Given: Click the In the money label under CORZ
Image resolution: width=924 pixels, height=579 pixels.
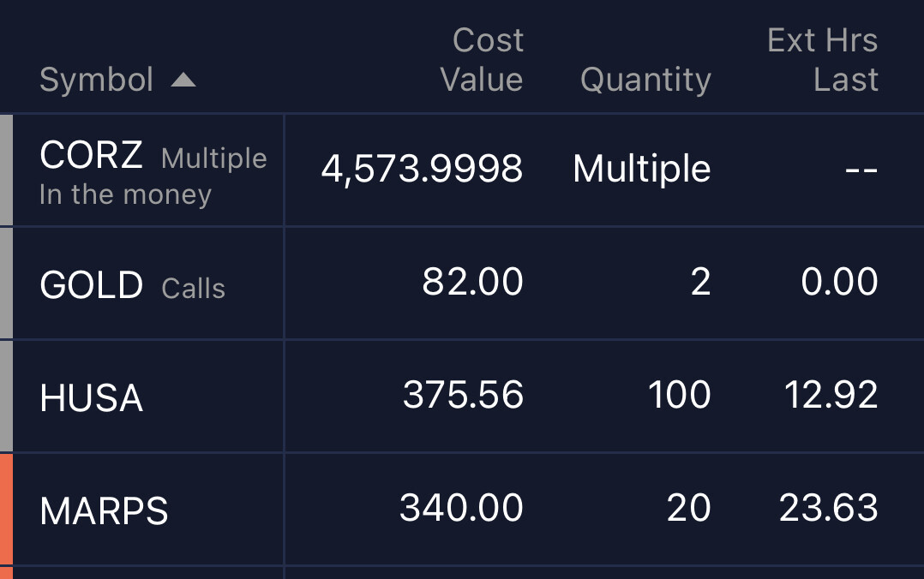Looking at the screenshot, I should click(x=125, y=195).
